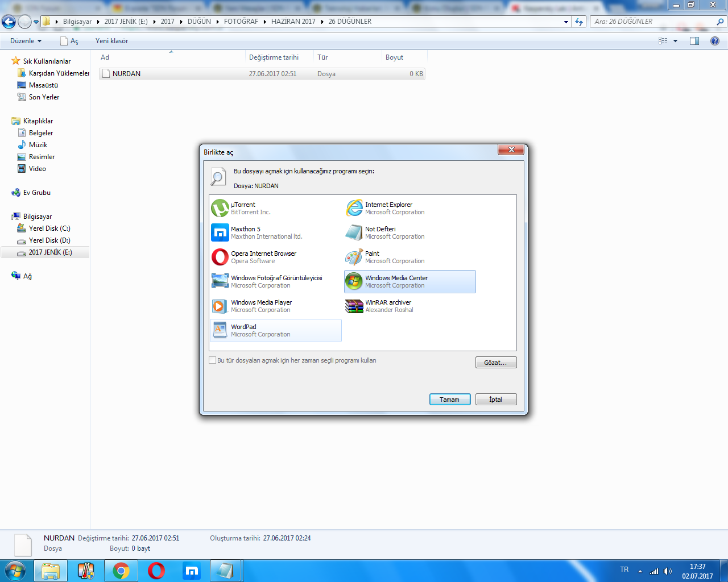
Task: Open the Düzenle dropdown menu
Action: pos(26,41)
